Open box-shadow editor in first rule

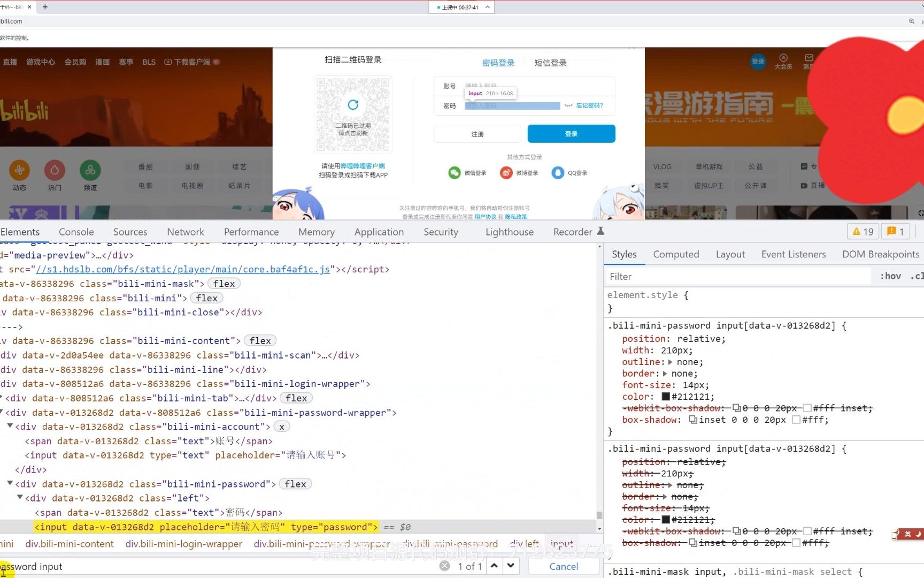pos(693,420)
